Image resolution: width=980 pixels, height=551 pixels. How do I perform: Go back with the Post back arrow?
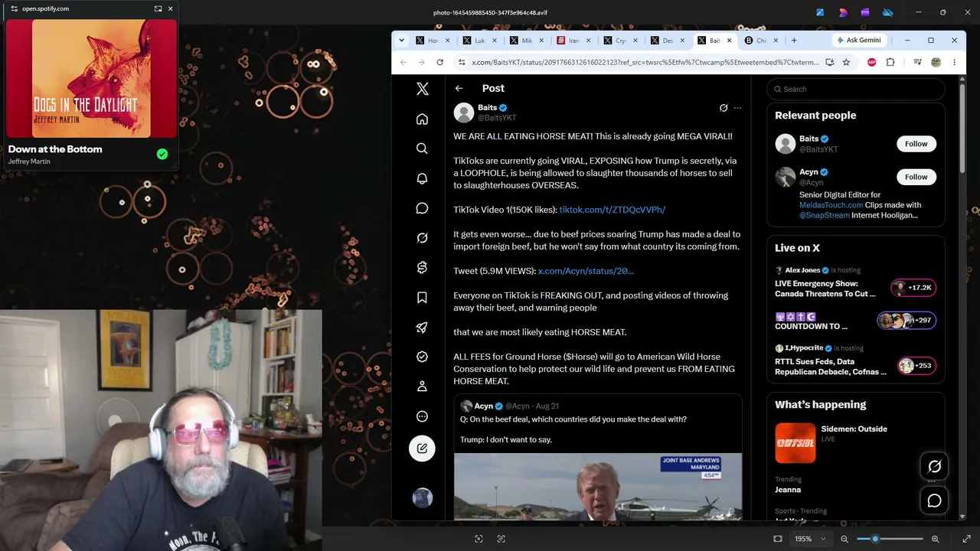tap(459, 88)
